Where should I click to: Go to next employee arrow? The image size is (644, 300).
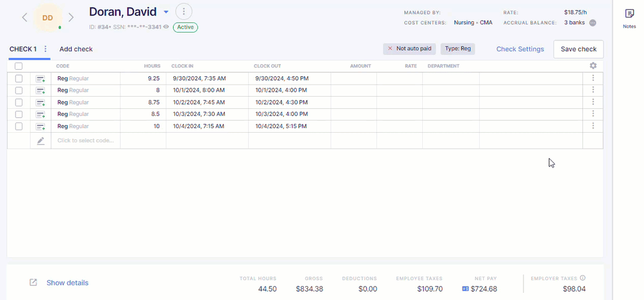(71, 17)
